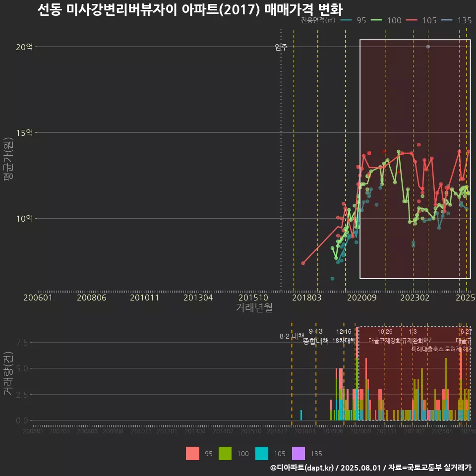Click the '0.0' volume axis label
The height and width of the screenshot is (476, 476).
coord(22,421)
